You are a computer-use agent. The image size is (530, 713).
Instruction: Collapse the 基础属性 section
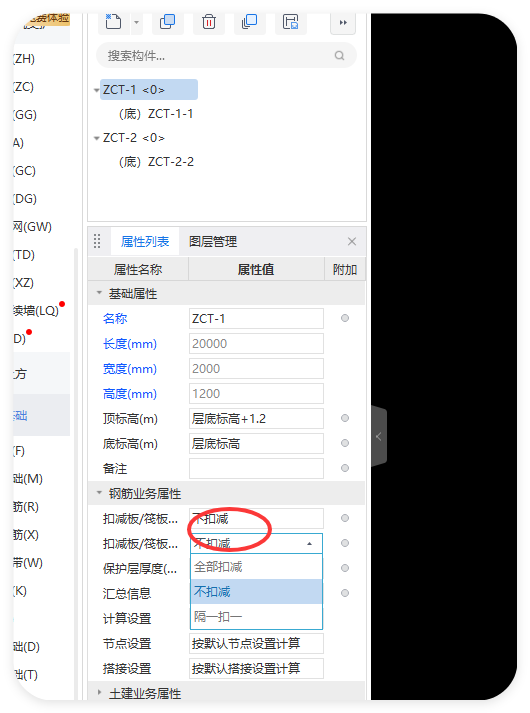tap(99, 293)
